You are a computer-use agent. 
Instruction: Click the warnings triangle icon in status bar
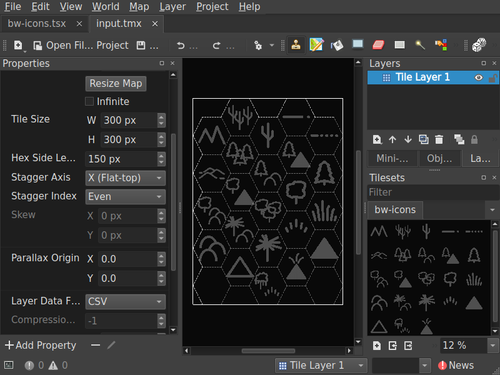coord(53,366)
